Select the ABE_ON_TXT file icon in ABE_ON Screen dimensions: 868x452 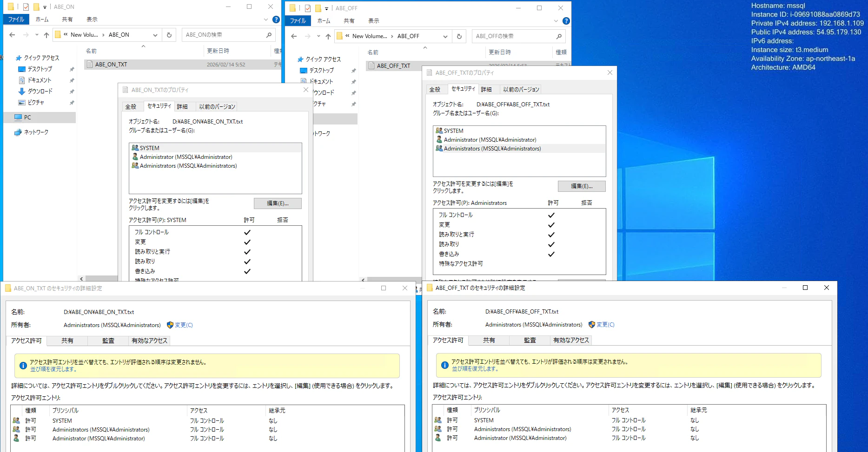(90, 65)
